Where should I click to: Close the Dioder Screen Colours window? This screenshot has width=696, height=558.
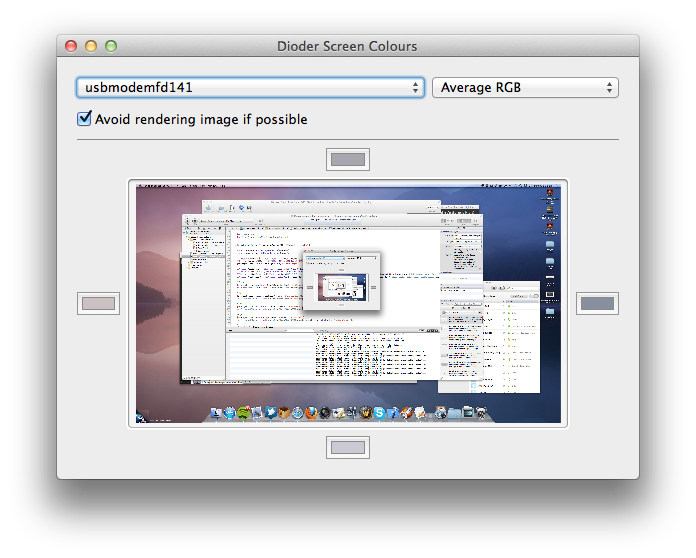tap(71, 46)
